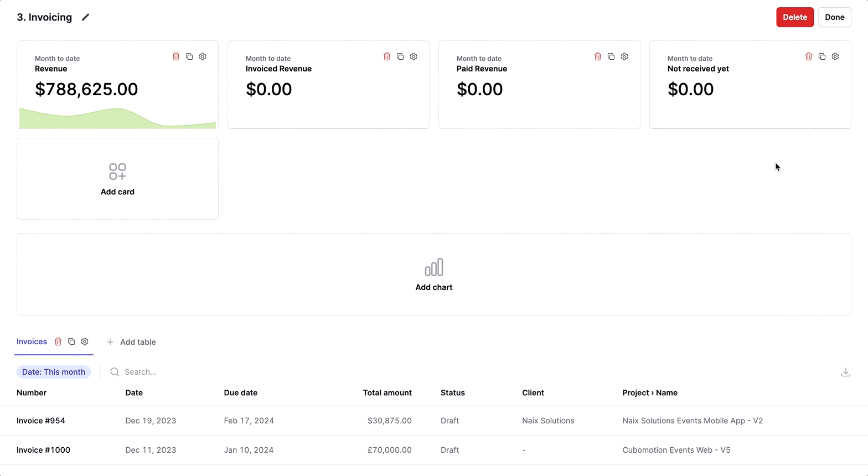Sort by the Due date column header
Viewport: 868px width, 476px height.
[x=240, y=392]
